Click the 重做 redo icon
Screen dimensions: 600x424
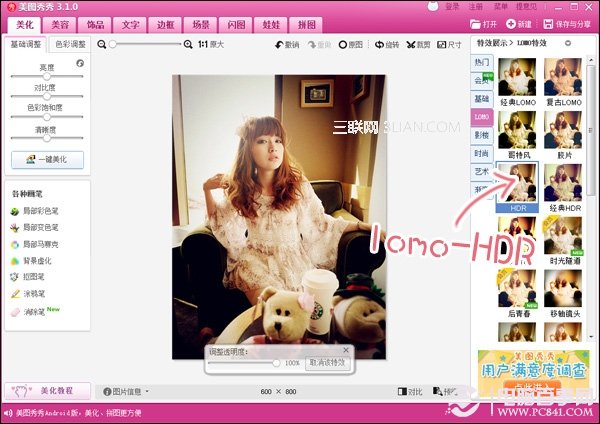(x=312, y=45)
